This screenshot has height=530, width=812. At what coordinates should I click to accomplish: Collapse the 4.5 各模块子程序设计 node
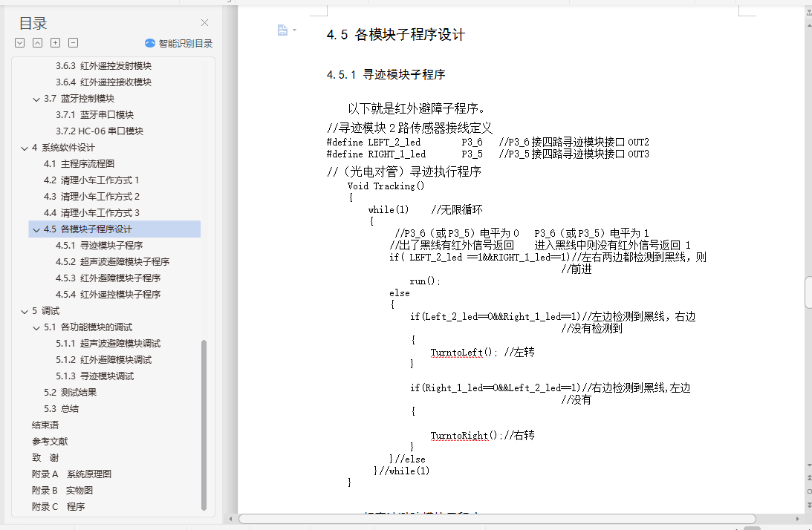(x=36, y=230)
